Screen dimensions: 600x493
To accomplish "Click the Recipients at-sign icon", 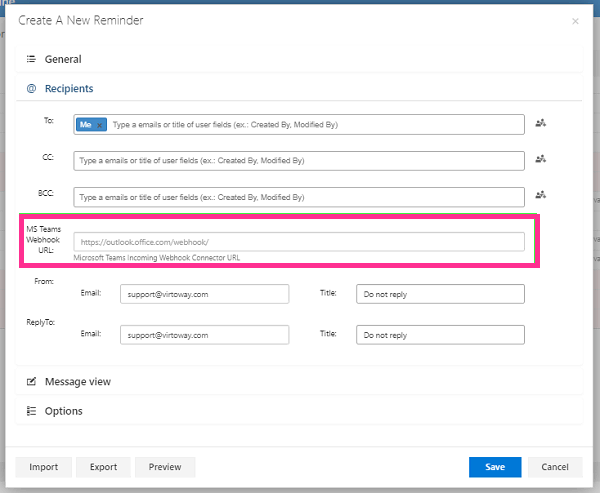I will (x=31, y=88).
